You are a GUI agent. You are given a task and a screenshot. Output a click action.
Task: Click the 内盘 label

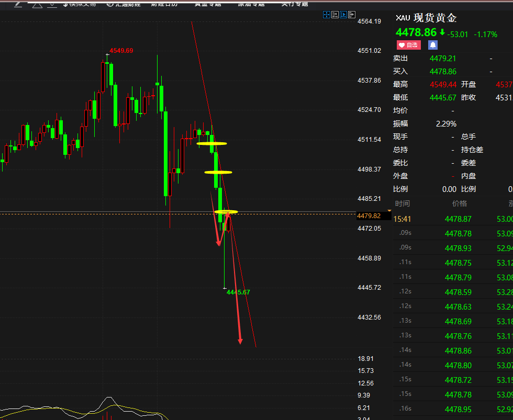pyautogui.click(x=468, y=176)
